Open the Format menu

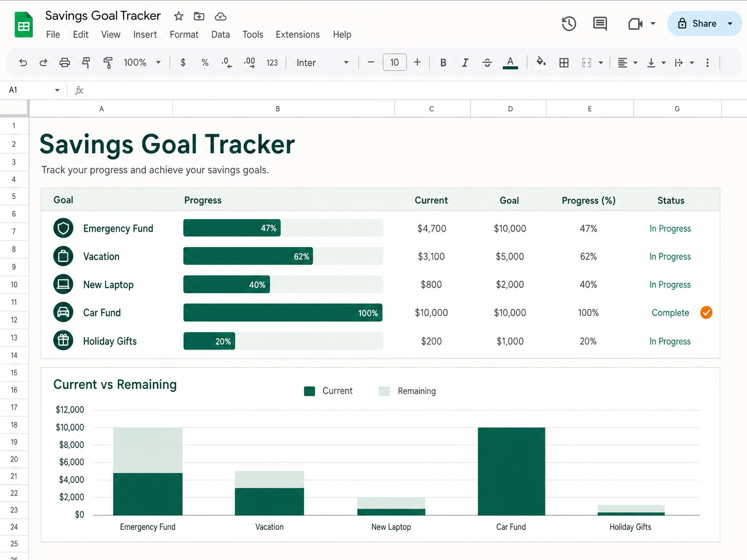tap(184, 34)
